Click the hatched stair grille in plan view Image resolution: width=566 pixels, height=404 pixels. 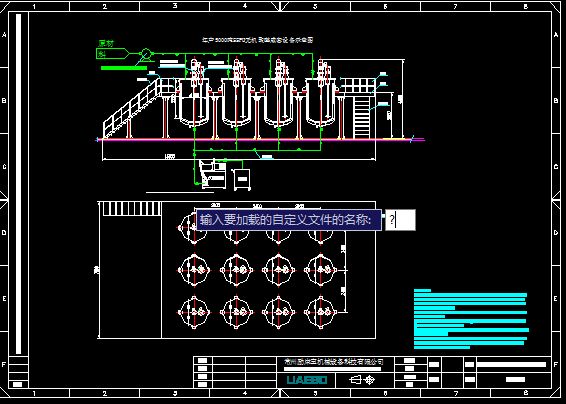(x=130, y=209)
